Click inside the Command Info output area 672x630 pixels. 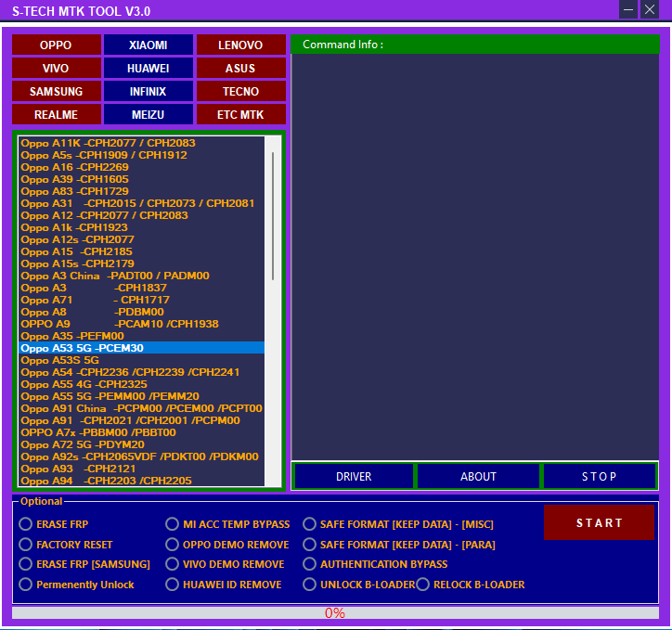(x=475, y=257)
